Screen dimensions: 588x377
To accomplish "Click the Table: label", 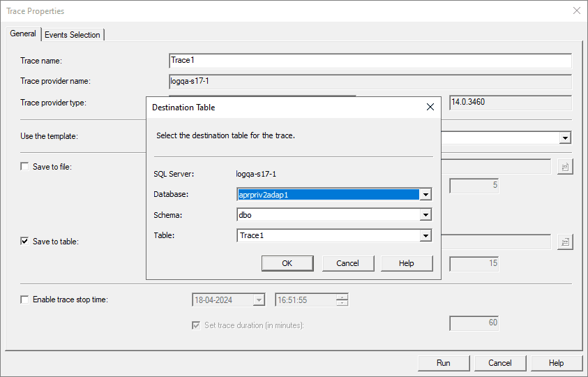I will point(164,235).
